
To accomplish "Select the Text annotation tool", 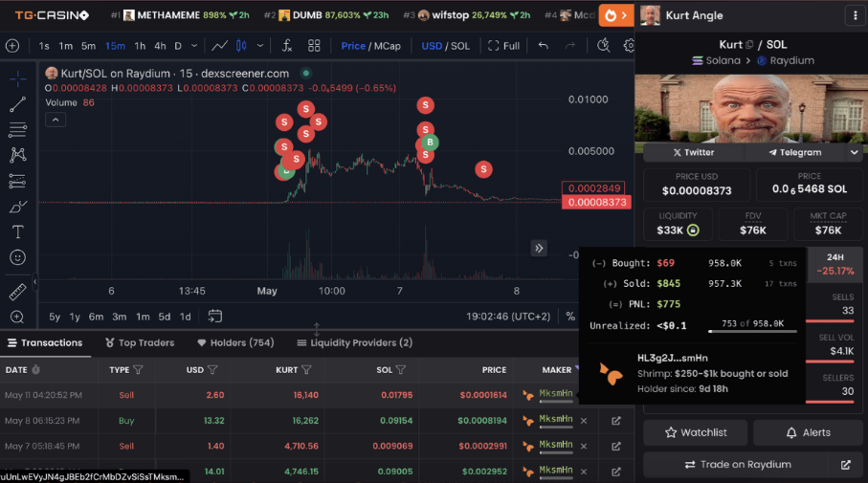I will point(18,231).
